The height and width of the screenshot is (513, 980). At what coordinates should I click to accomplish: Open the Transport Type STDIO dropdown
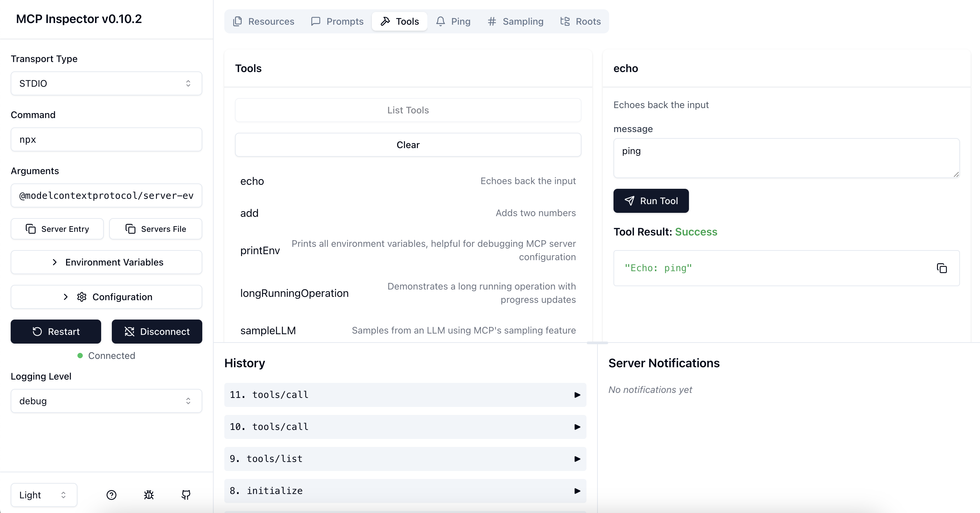click(106, 83)
